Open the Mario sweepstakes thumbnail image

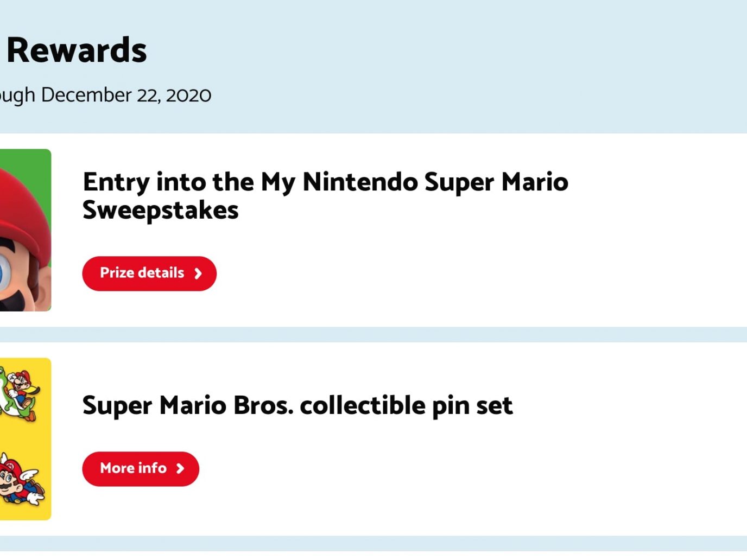point(24,230)
